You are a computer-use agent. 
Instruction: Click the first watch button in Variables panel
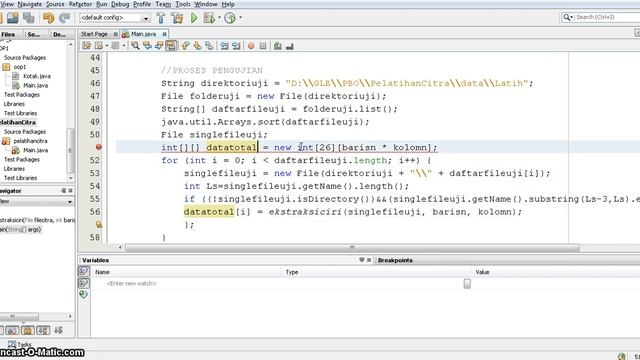coord(84,271)
